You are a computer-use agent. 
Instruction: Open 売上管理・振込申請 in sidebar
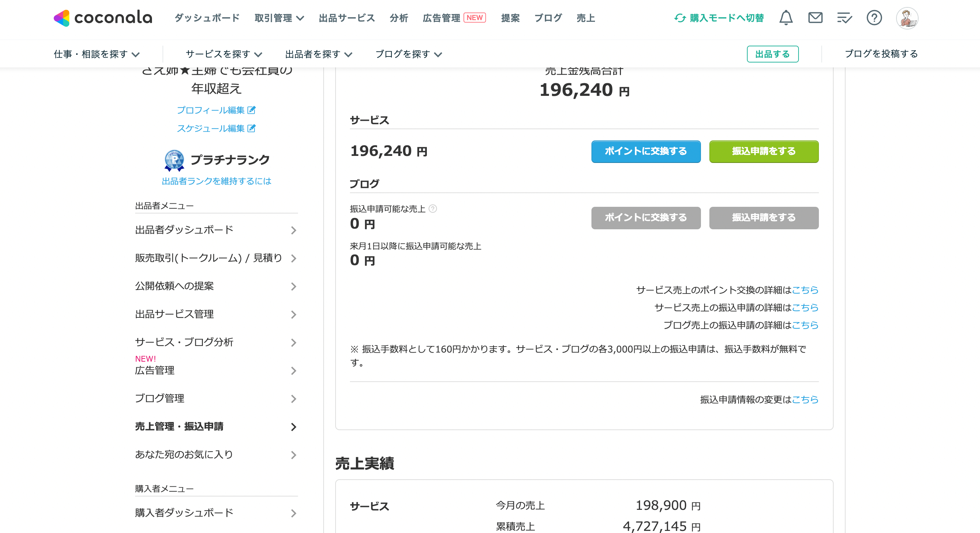coord(216,427)
